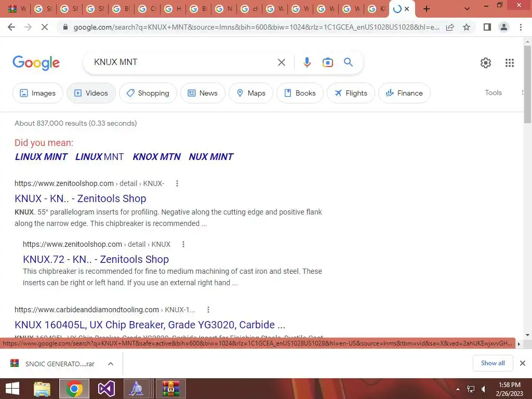
Task: Share this page from address bar
Action: 450,27
